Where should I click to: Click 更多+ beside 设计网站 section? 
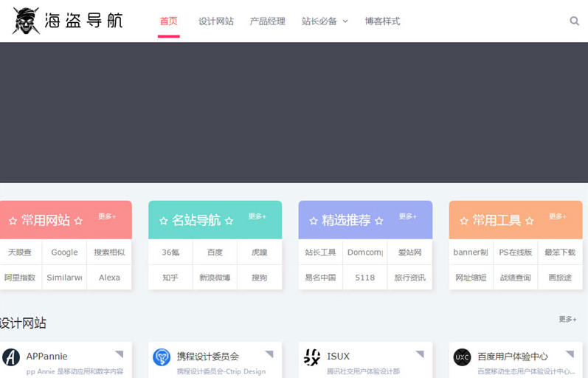568,319
